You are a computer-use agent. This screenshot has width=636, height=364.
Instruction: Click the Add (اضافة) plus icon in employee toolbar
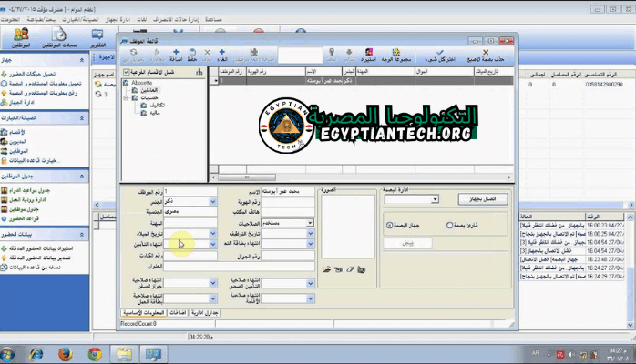[x=176, y=52]
